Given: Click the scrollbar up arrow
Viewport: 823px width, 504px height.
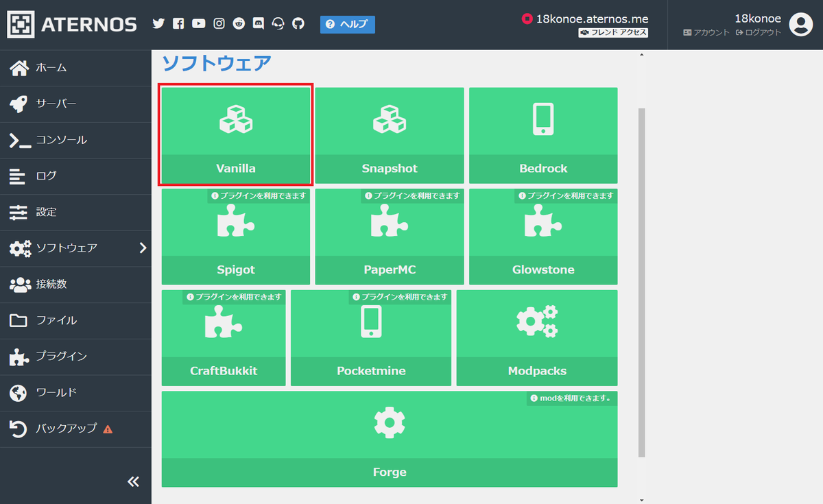Looking at the screenshot, I should [x=642, y=55].
